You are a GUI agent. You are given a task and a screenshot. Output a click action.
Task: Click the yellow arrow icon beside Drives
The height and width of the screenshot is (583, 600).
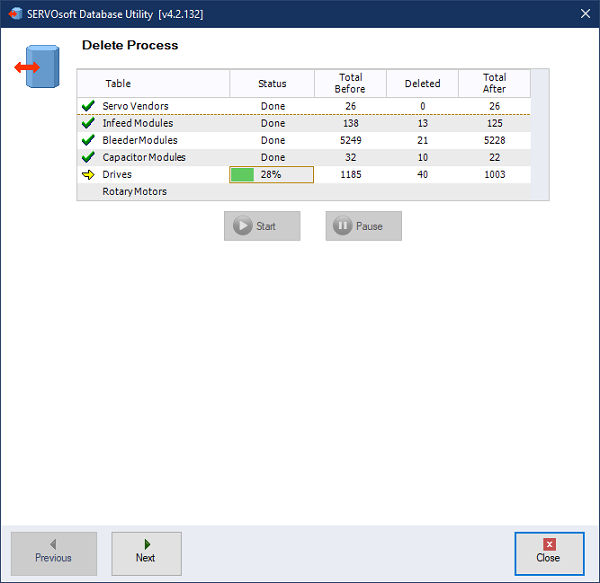pos(88,174)
